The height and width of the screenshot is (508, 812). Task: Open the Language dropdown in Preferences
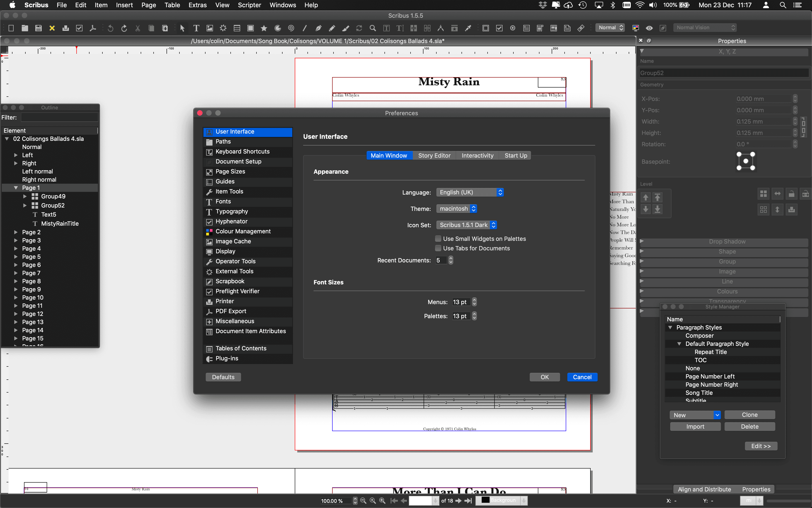(470, 192)
